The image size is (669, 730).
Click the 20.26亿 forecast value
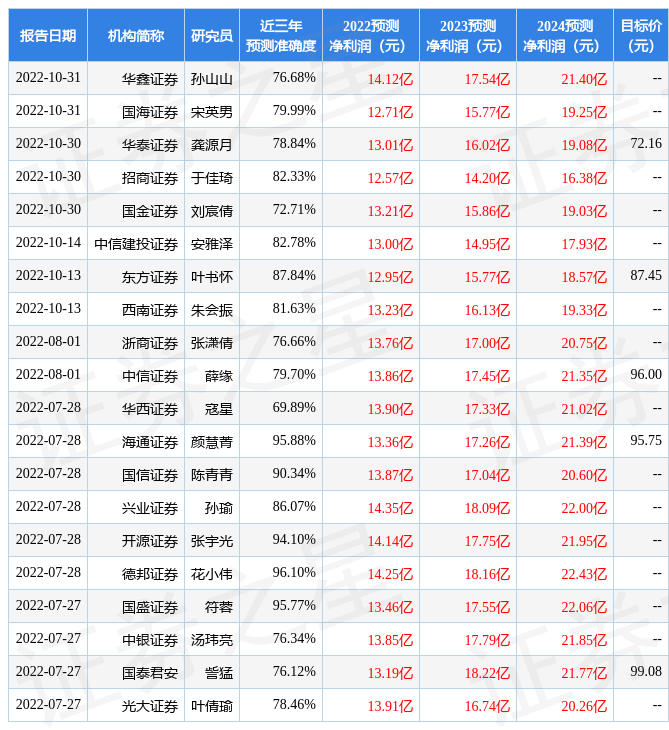tap(584, 707)
